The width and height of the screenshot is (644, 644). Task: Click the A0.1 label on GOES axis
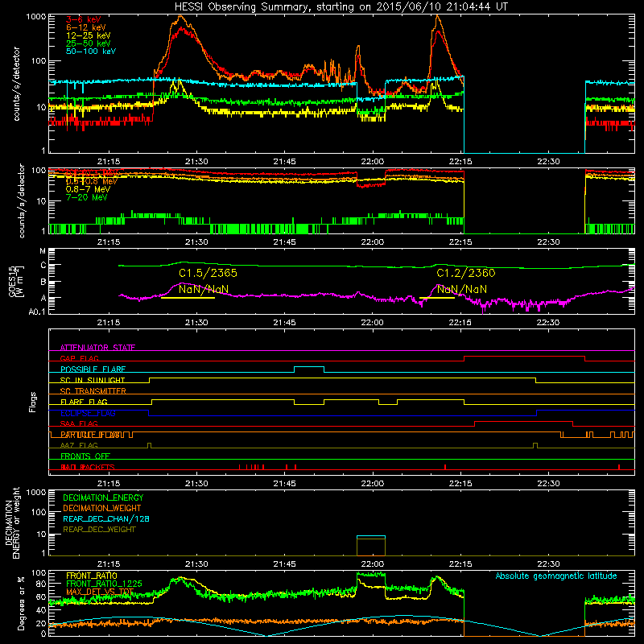pos(36,312)
